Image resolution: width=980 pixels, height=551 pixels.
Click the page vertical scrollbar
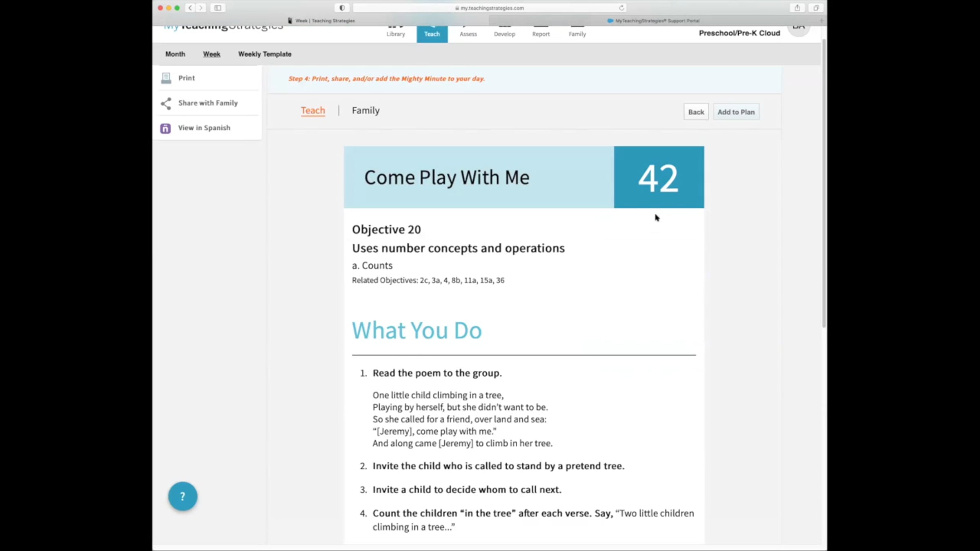tap(824, 184)
